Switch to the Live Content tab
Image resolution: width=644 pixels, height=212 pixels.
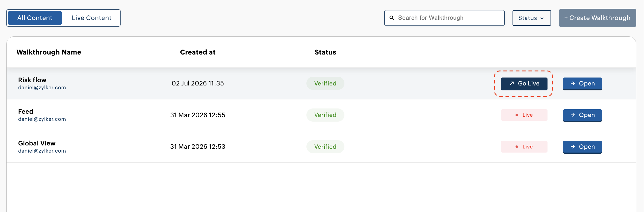(x=92, y=18)
